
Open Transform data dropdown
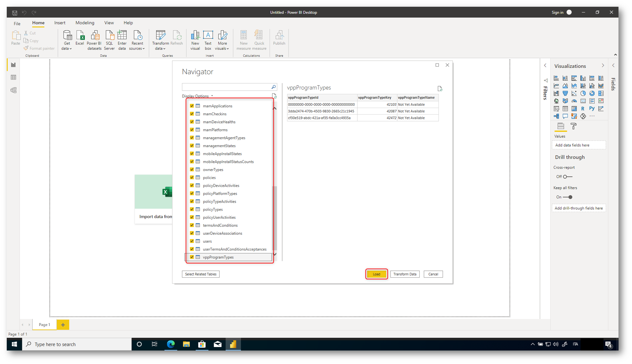[x=160, y=40]
